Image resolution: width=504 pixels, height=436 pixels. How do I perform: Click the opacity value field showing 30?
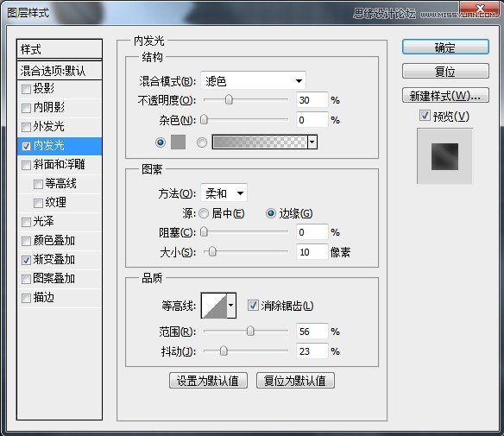[312, 100]
